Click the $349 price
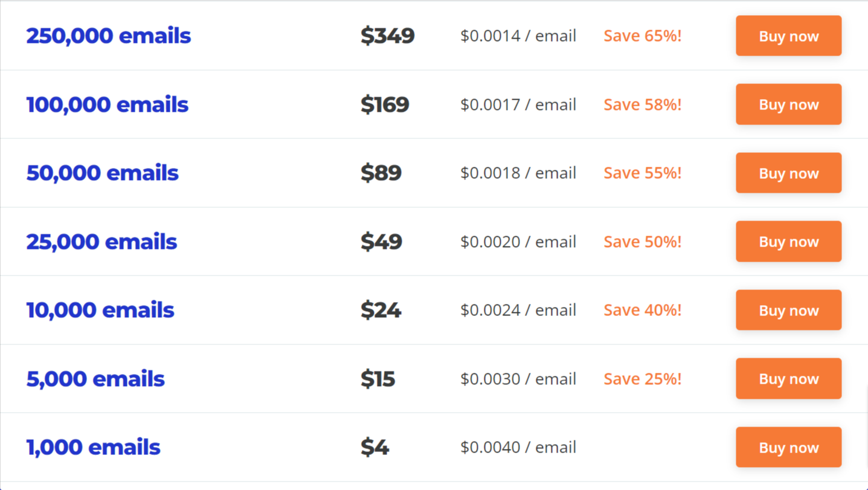This screenshot has height=490, width=868. [387, 36]
